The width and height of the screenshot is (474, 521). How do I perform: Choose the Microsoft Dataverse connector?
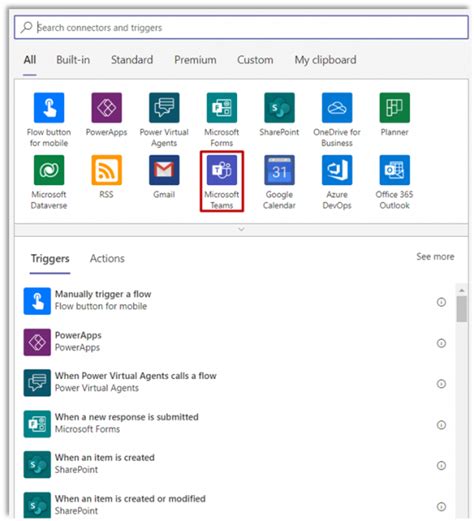click(49, 170)
